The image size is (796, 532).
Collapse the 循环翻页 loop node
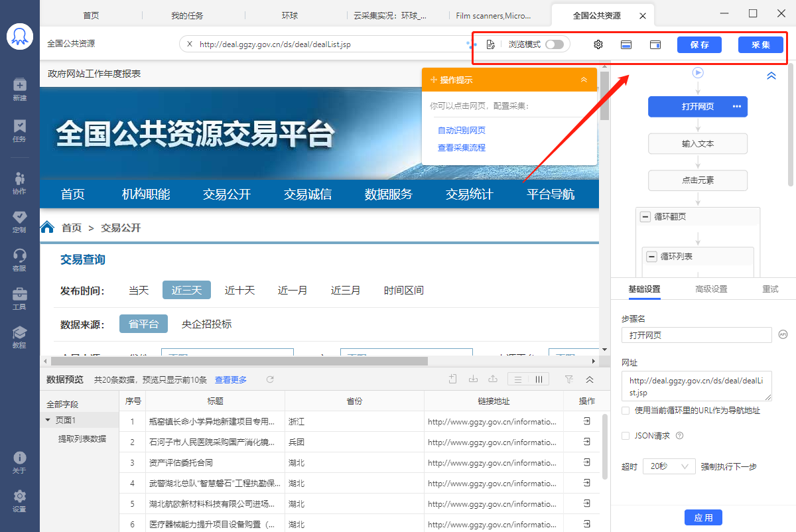[645, 217]
